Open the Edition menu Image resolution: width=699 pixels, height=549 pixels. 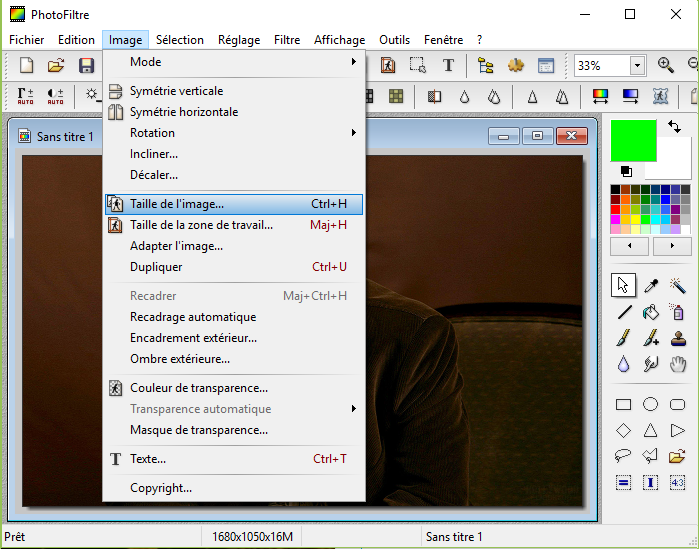click(x=76, y=40)
